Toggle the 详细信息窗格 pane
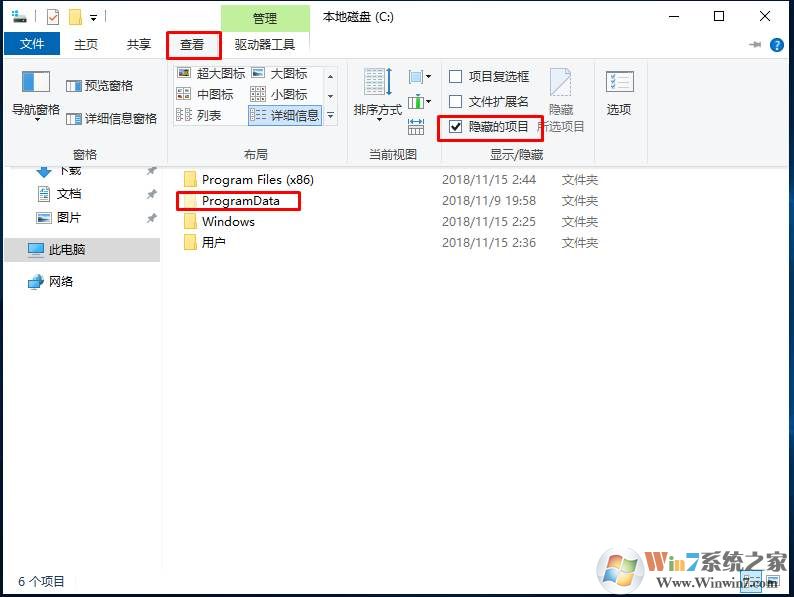 point(111,118)
